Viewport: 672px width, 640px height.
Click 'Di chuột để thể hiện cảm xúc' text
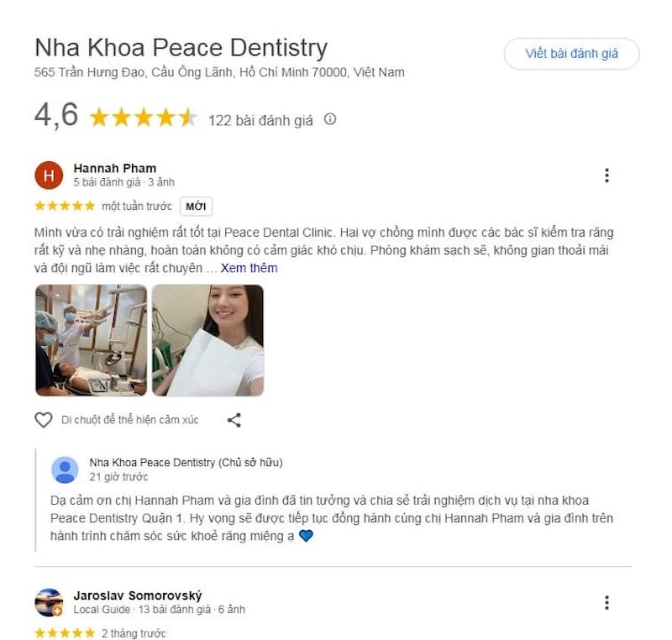click(130, 420)
